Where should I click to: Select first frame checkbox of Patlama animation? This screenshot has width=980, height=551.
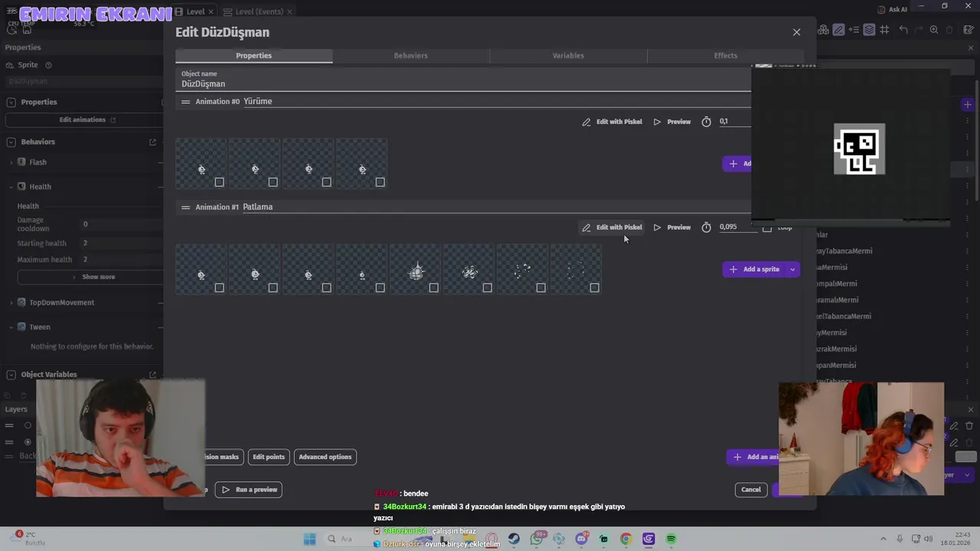tap(220, 288)
